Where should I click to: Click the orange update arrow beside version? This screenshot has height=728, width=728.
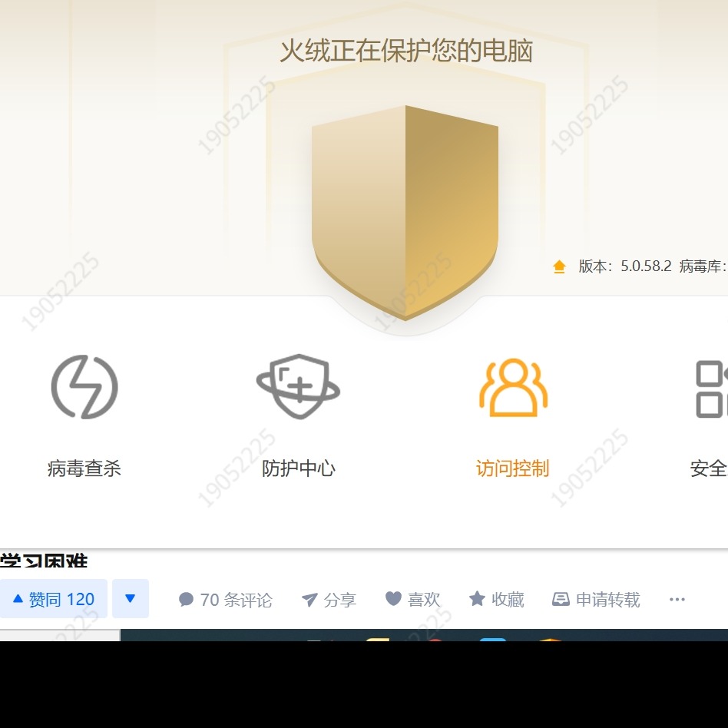tap(559, 266)
